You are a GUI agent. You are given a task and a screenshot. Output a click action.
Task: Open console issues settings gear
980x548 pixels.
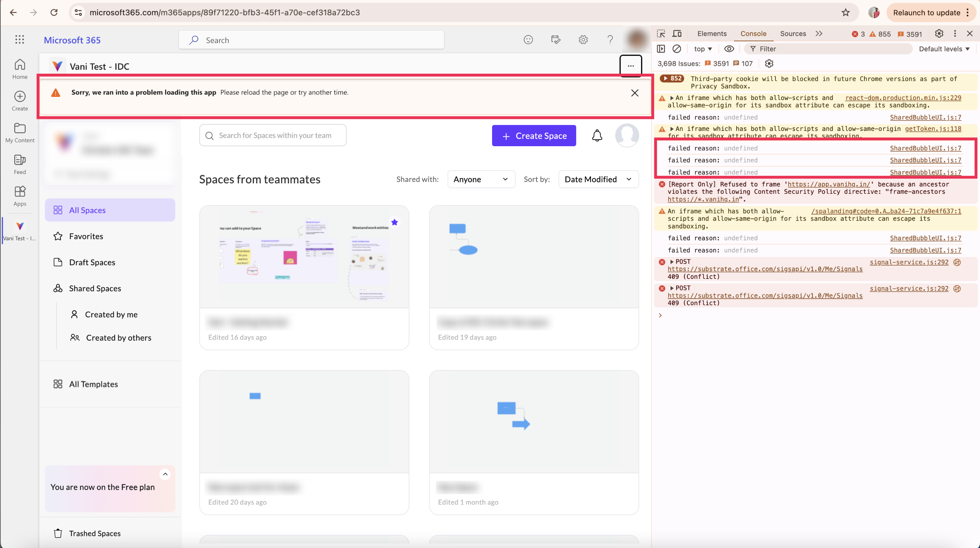pos(769,64)
